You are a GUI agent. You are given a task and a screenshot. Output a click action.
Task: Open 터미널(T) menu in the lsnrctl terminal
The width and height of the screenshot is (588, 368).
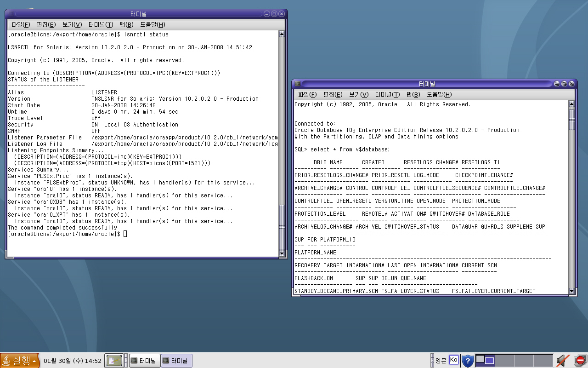(101, 24)
